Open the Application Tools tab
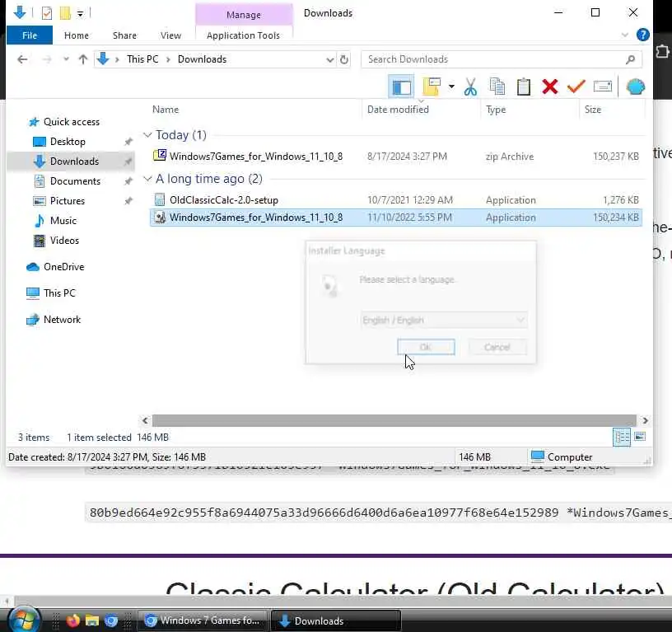672x632 pixels. [243, 35]
